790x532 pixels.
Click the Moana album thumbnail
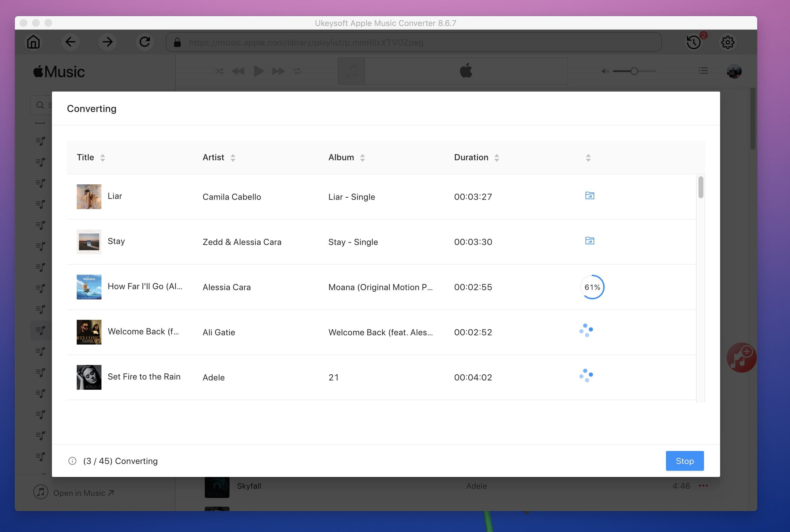89,287
